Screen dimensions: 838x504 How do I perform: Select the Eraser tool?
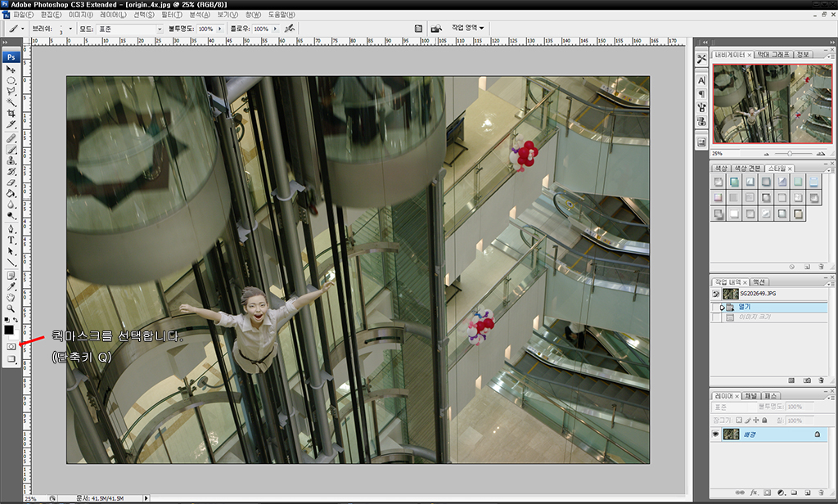point(11,182)
